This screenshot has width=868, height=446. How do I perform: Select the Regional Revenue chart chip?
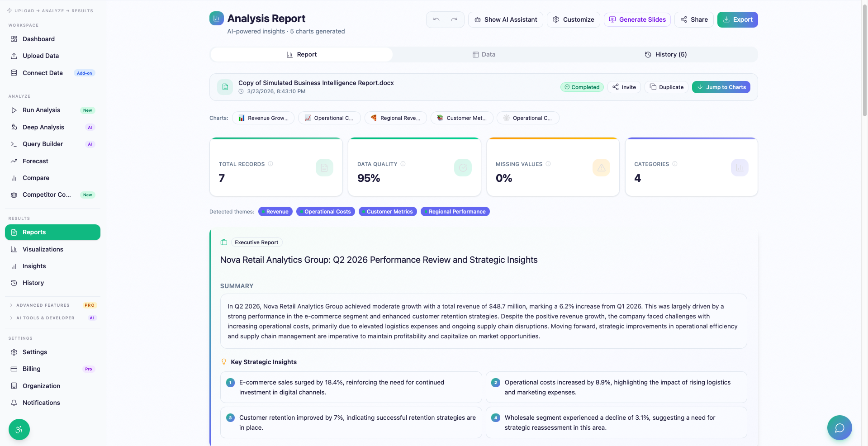click(396, 118)
